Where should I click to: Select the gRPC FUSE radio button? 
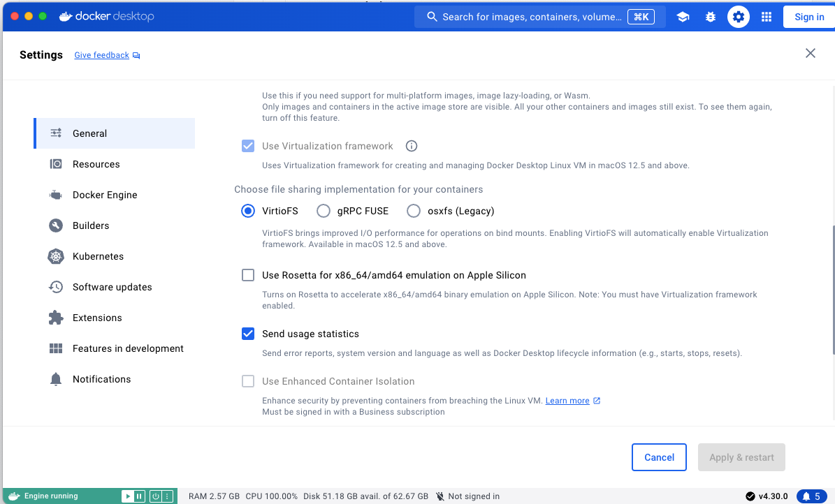pyautogui.click(x=324, y=211)
